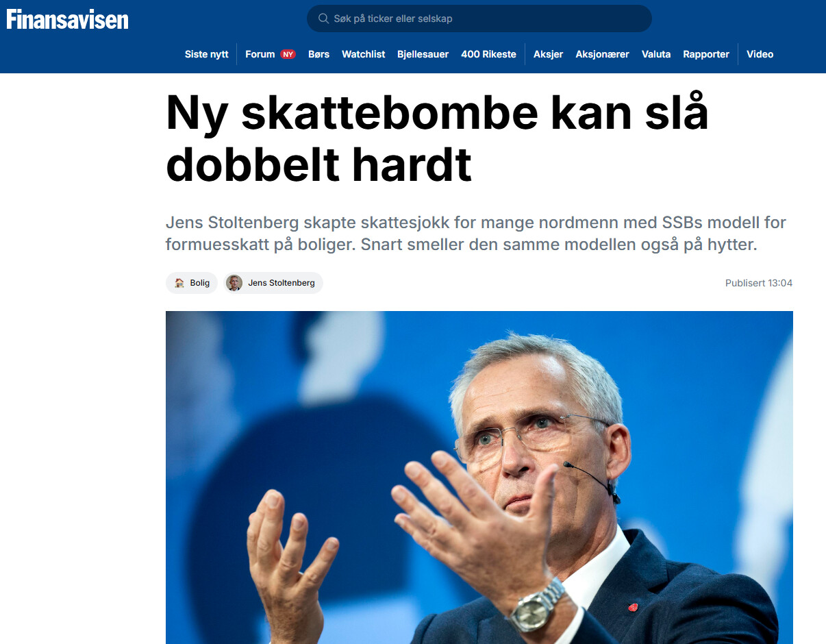This screenshot has height=644, width=826.
Task: Open the Video section
Action: [x=760, y=54]
